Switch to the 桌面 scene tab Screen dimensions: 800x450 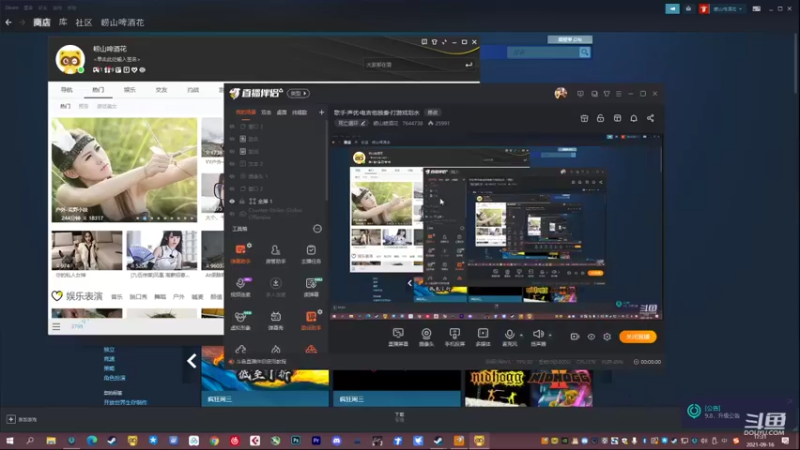click(x=282, y=112)
